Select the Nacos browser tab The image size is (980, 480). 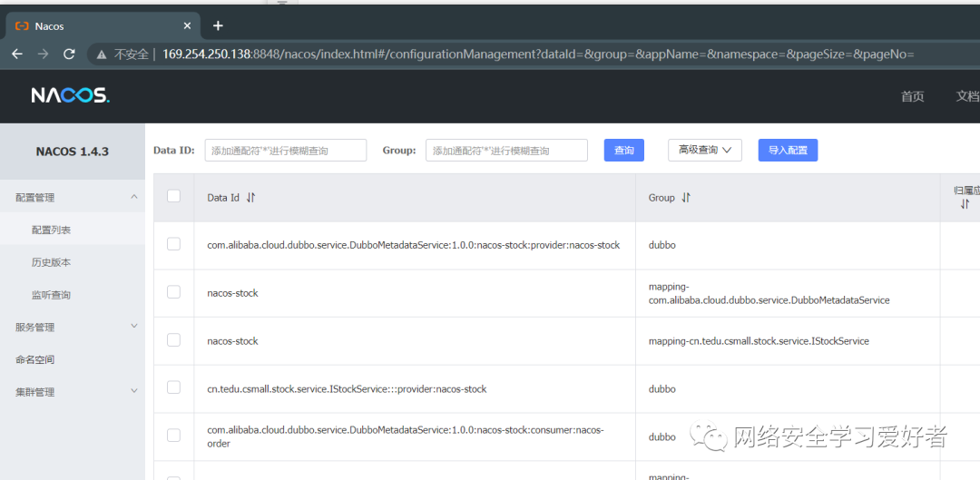[103, 26]
